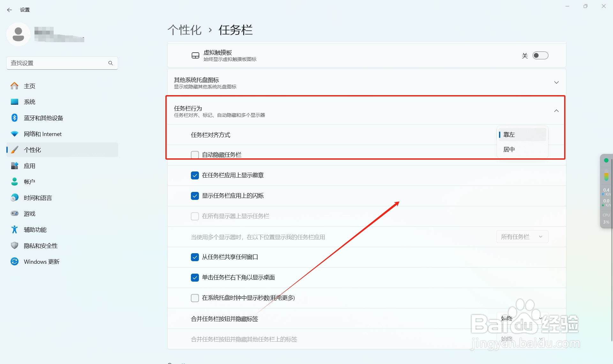Open 时间和语言 settings
This screenshot has height=364, width=613.
[37, 197]
